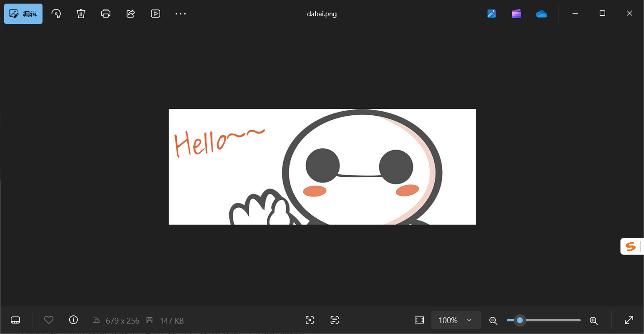Image resolution: width=644 pixels, height=334 pixels.
Task: Toggle the filmstrip view button
Action: 15,320
